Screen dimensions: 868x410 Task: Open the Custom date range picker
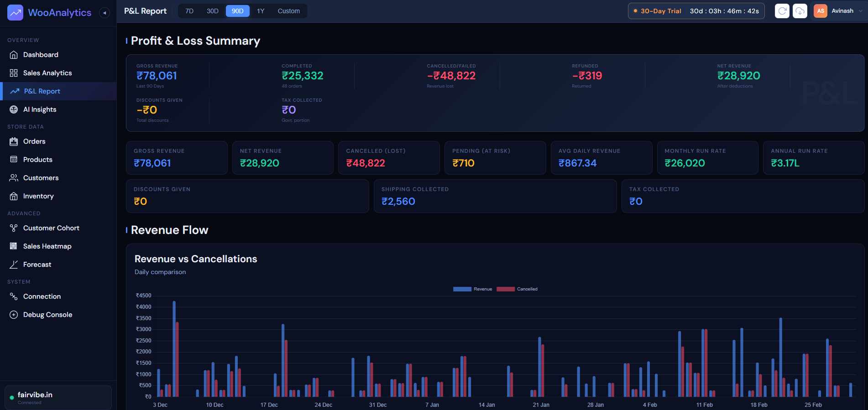tap(288, 11)
